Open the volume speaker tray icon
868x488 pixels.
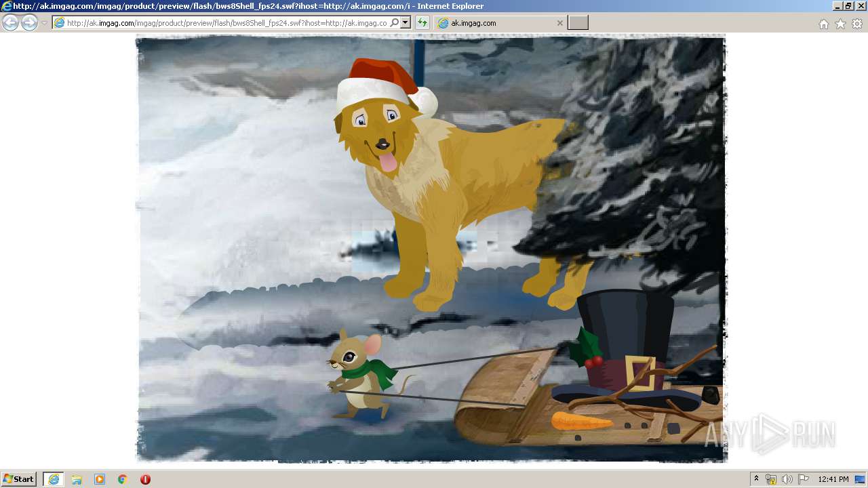(x=787, y=479)
